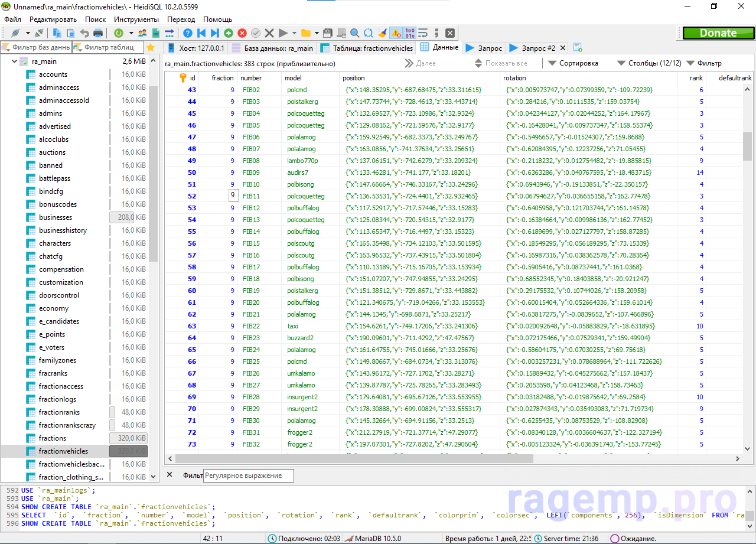Click the red delete row icon
Viewport: 756px width, 544px height.
coord(242,33)
